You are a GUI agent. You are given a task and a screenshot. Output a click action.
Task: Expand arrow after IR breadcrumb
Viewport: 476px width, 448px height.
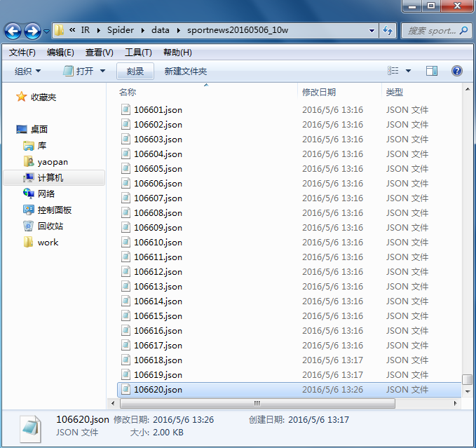tap(99, 30)
